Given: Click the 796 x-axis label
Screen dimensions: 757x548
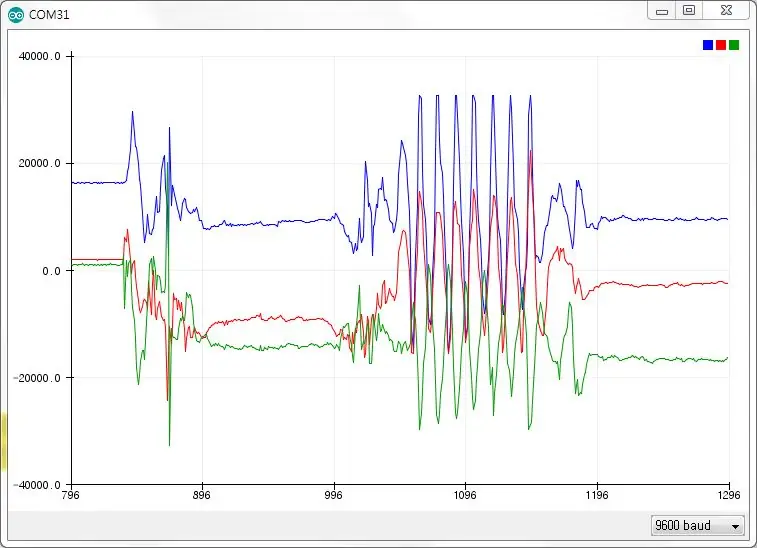Looking at the screenshot, I should (71, 495).
